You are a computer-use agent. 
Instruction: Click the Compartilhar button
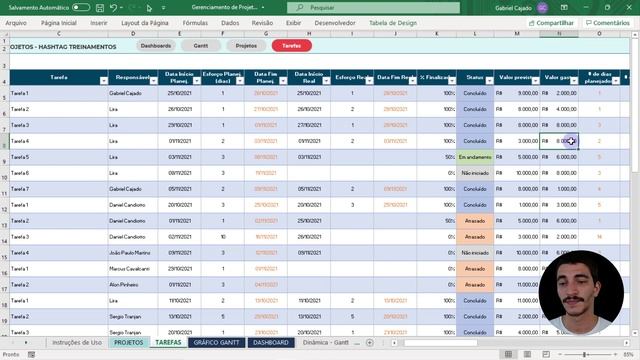coord(551,23)
